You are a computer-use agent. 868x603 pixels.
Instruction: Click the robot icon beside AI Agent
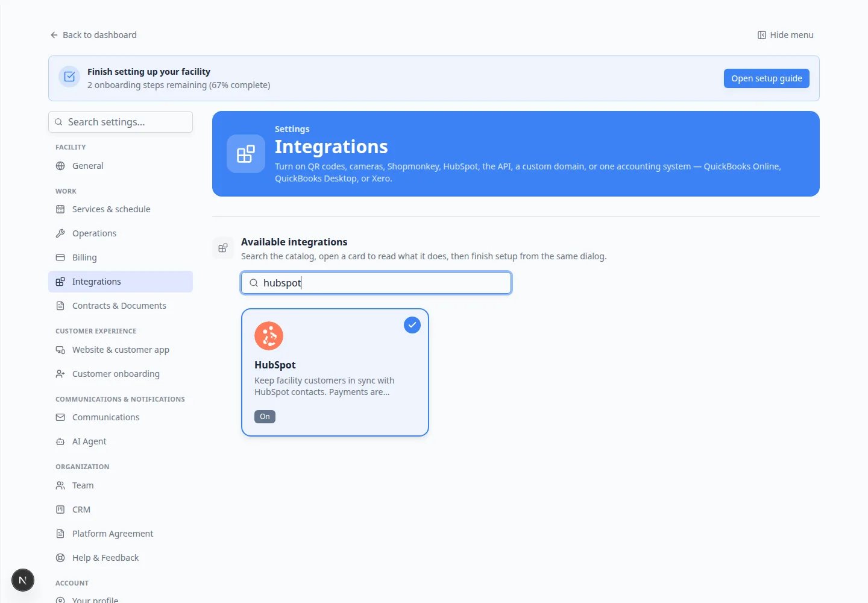point(60,441)
